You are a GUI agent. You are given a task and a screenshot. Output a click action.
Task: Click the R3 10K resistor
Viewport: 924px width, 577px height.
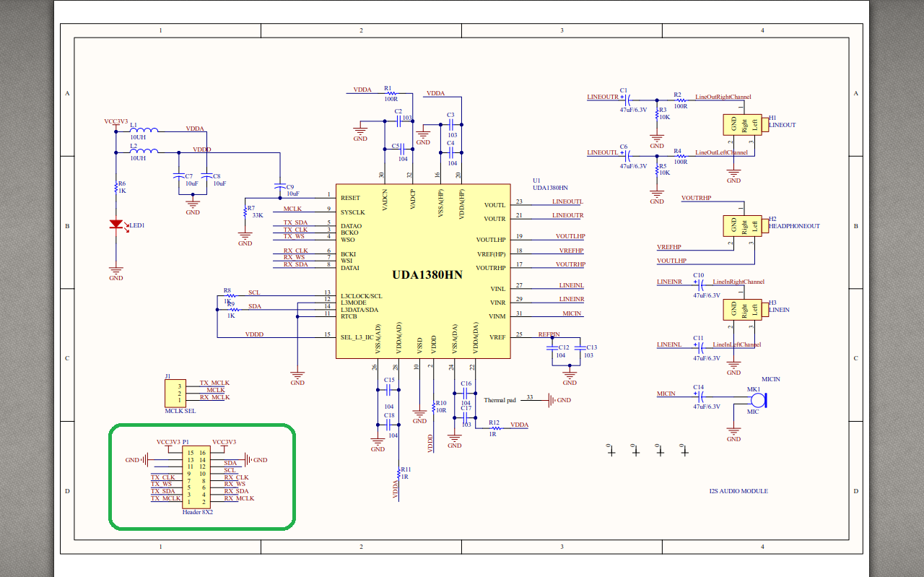657,113
